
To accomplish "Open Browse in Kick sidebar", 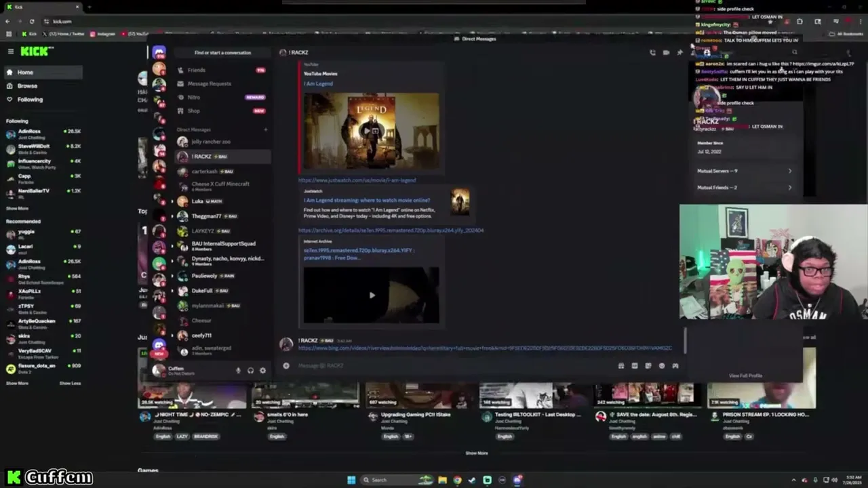I will click(42, 86).
